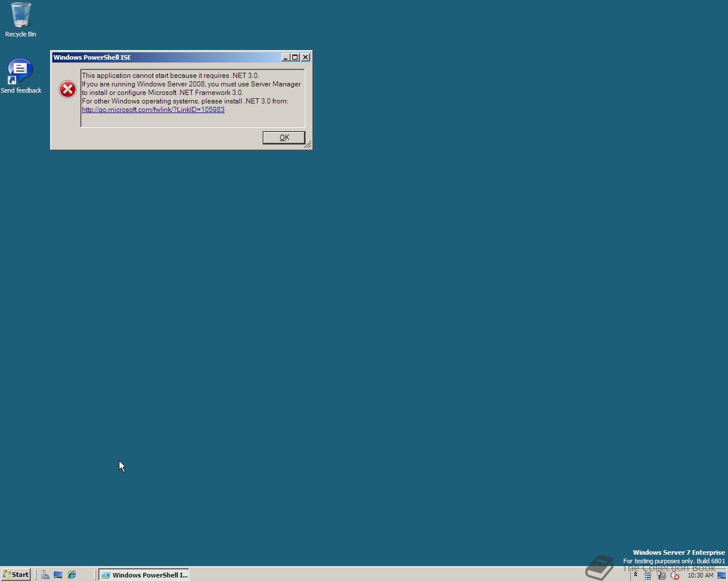Click OK in the PowerShell ISE error dialog
728x582 pixels.
(284, 138)
